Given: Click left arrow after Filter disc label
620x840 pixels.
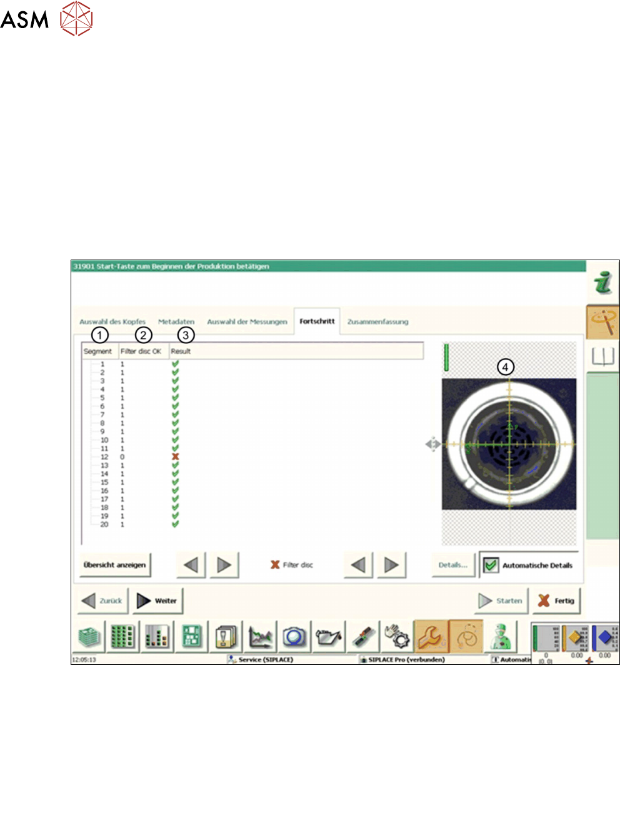Looking at the screenshot, I should [x=358, y=565].
